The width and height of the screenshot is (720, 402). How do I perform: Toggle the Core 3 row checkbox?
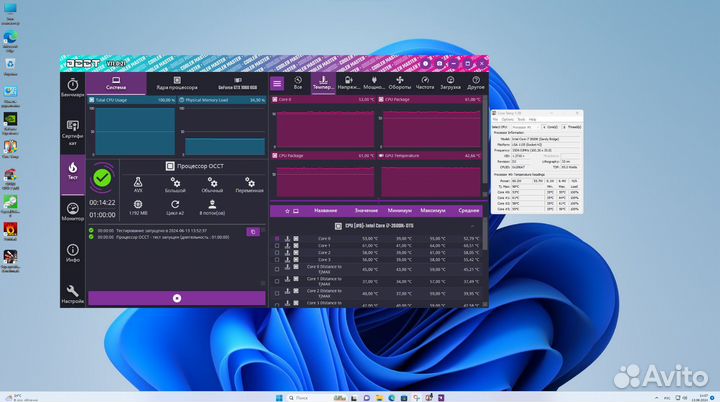(x=277, y=260)
